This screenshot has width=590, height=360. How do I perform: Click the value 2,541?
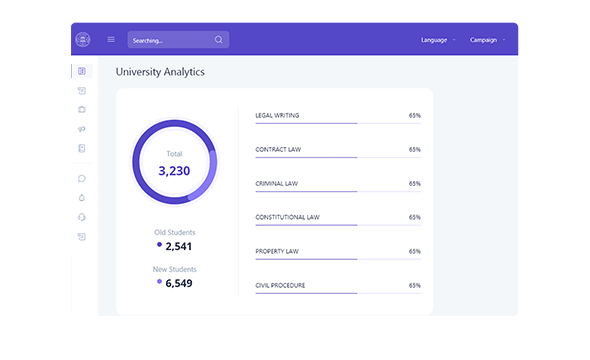click(x=179, y=246)
